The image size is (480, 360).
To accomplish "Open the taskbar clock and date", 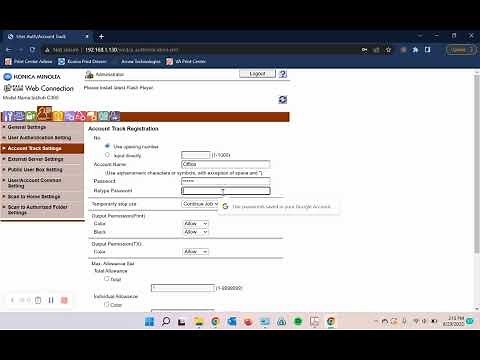I will point(453,321).
